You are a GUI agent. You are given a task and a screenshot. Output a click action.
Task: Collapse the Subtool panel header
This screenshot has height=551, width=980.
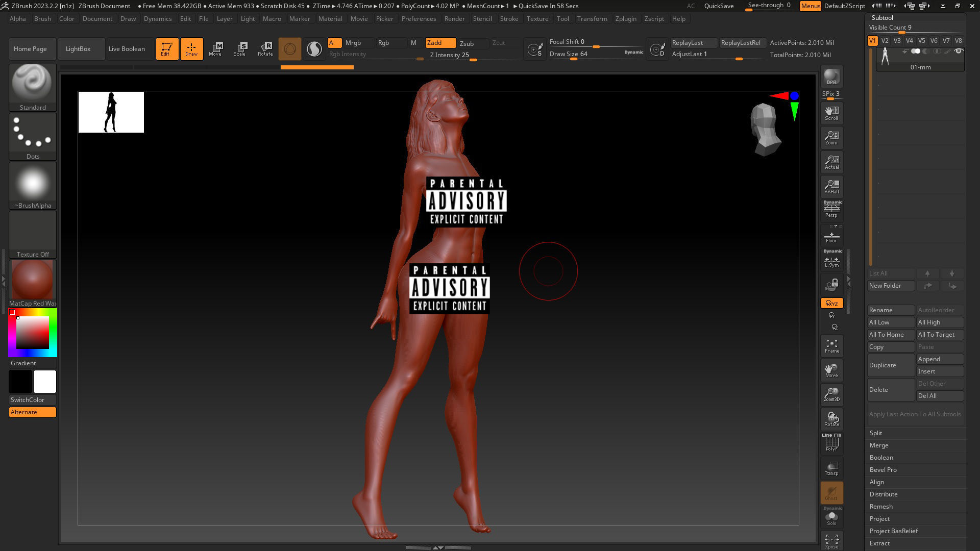coord(882,17)
